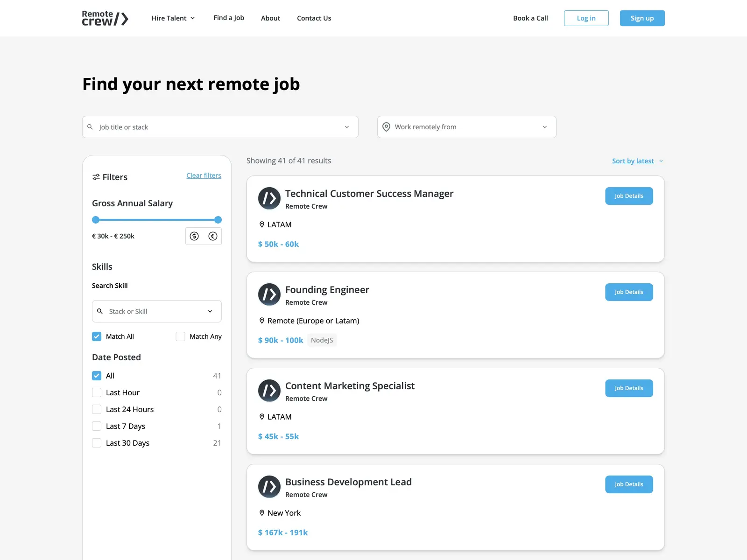
Task: Check the Last Hour filter
Action: (x=97, y=392)
